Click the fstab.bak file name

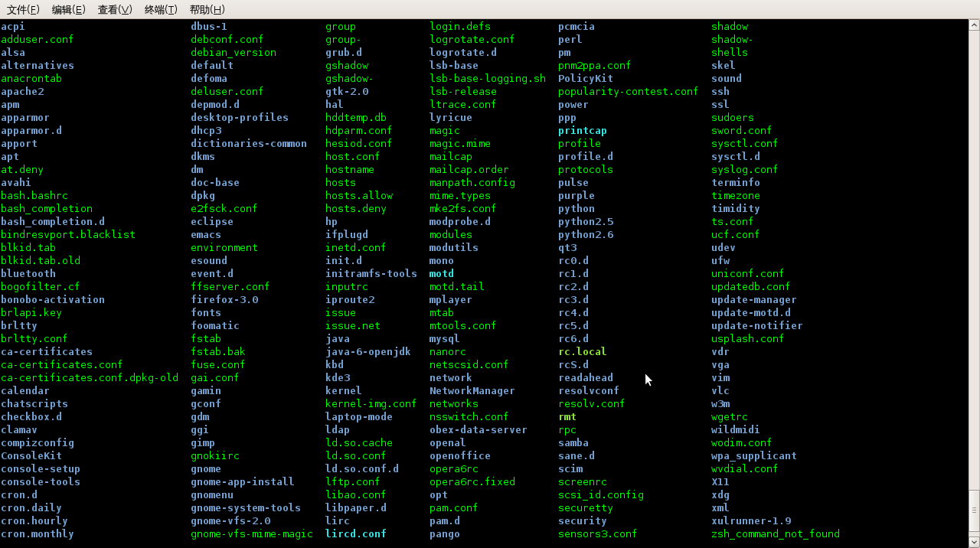[218, 351]
